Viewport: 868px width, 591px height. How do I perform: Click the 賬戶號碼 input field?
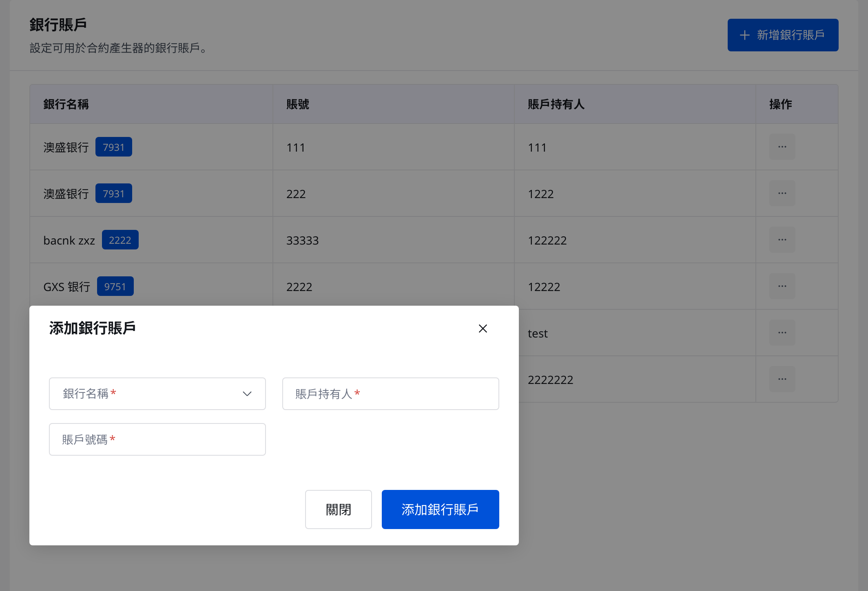click(157, 439)
